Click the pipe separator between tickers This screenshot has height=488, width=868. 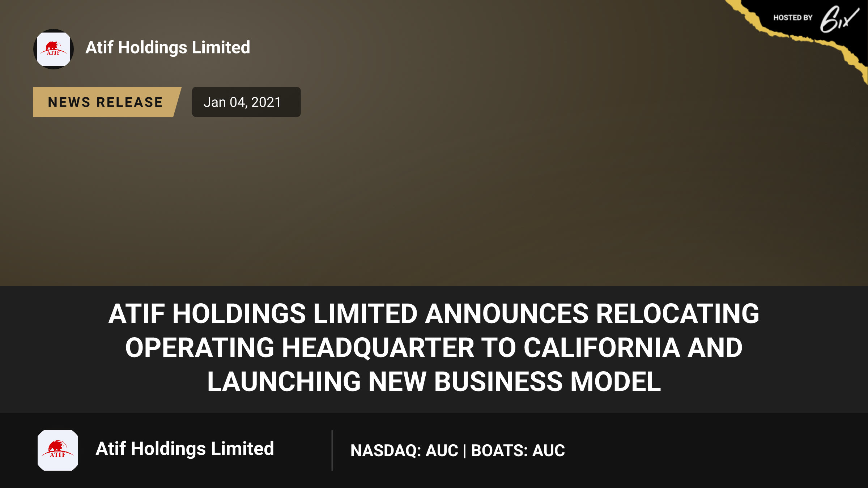(465, 451)
